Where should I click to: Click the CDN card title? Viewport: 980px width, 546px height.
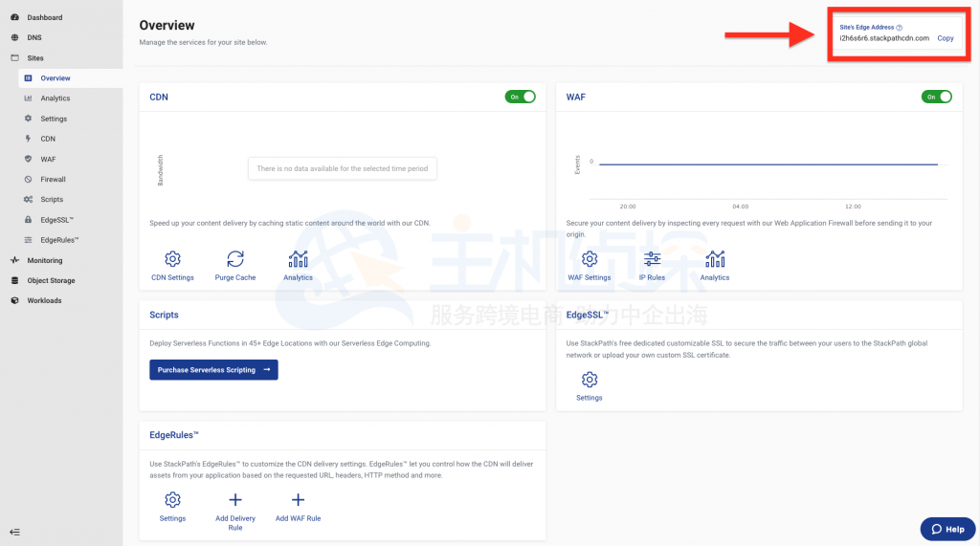click(159, 97)
